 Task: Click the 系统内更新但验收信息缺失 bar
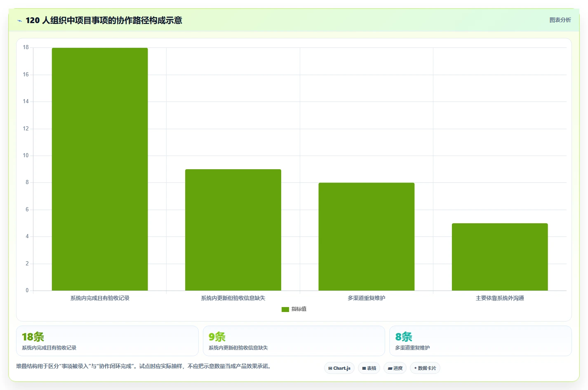click(233, 230)
